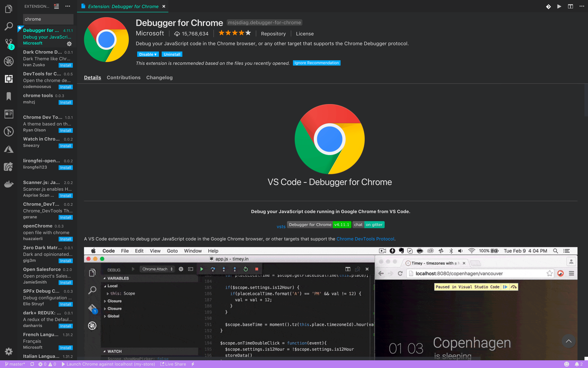Open the Azure view in activity bar

coord(9,149)
